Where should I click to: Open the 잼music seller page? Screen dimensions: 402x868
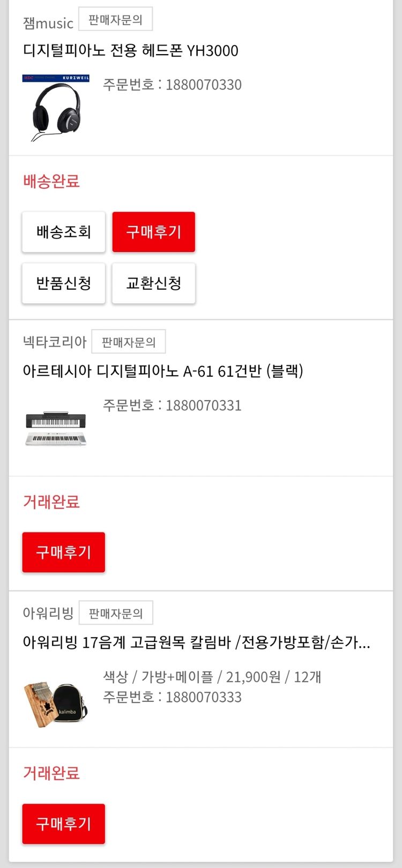point(48,23)
